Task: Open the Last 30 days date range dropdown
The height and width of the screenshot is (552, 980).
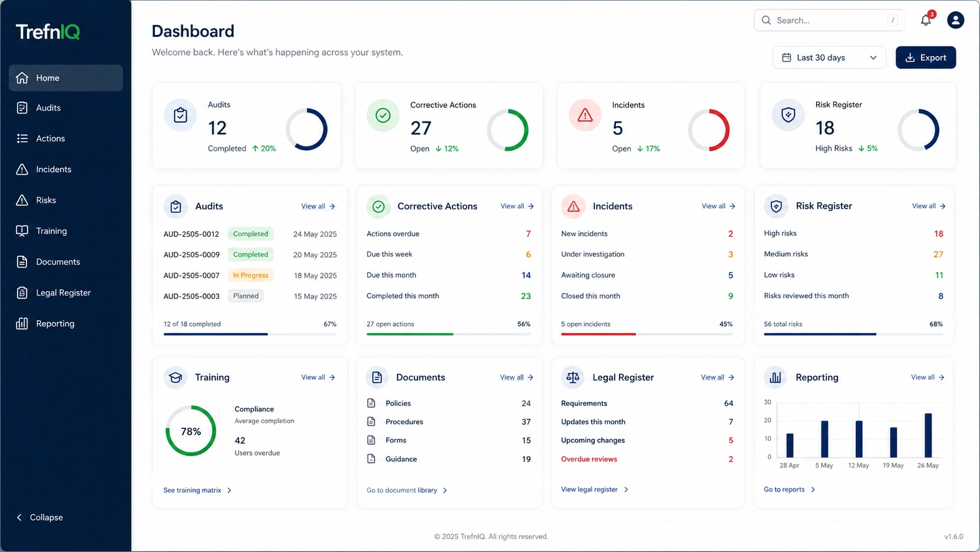Action: (829, 57)
